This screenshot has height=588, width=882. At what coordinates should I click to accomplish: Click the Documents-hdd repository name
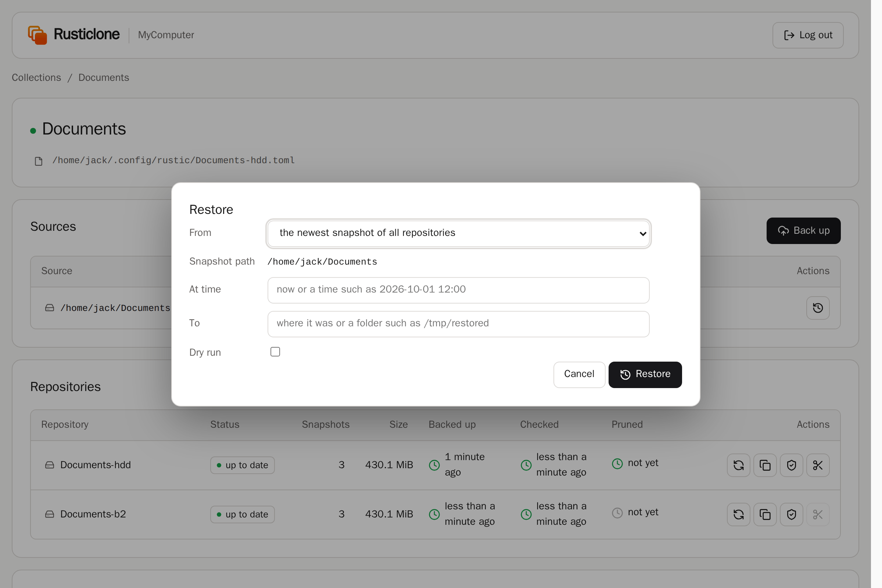pyautogui.click(x=95, y=465)
